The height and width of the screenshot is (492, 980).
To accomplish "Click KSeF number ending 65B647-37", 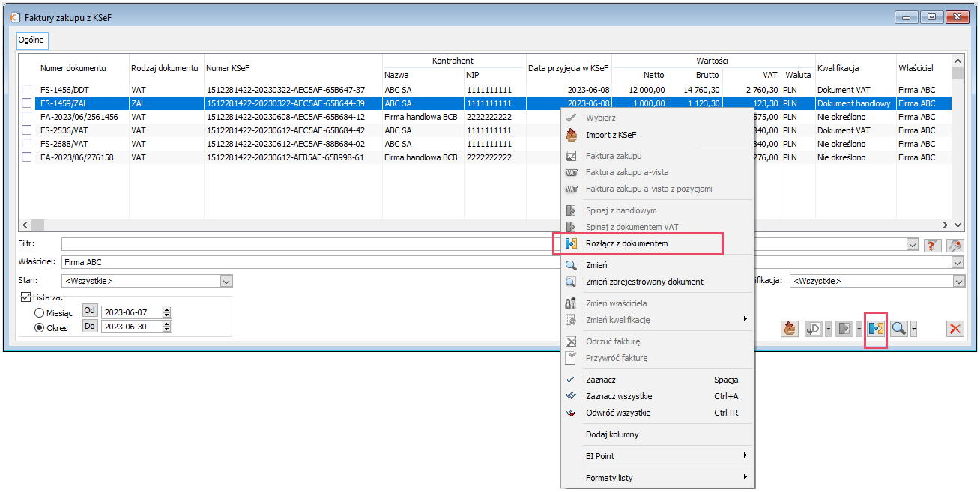I will pos(285,90).
